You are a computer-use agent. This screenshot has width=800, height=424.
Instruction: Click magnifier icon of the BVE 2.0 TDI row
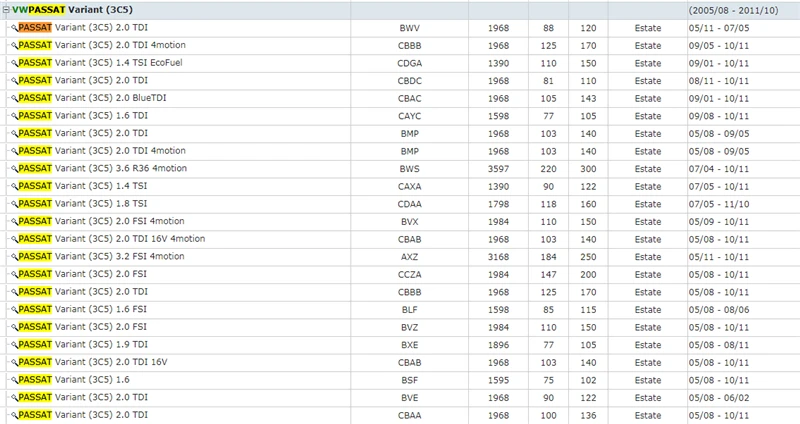[14, 397]
